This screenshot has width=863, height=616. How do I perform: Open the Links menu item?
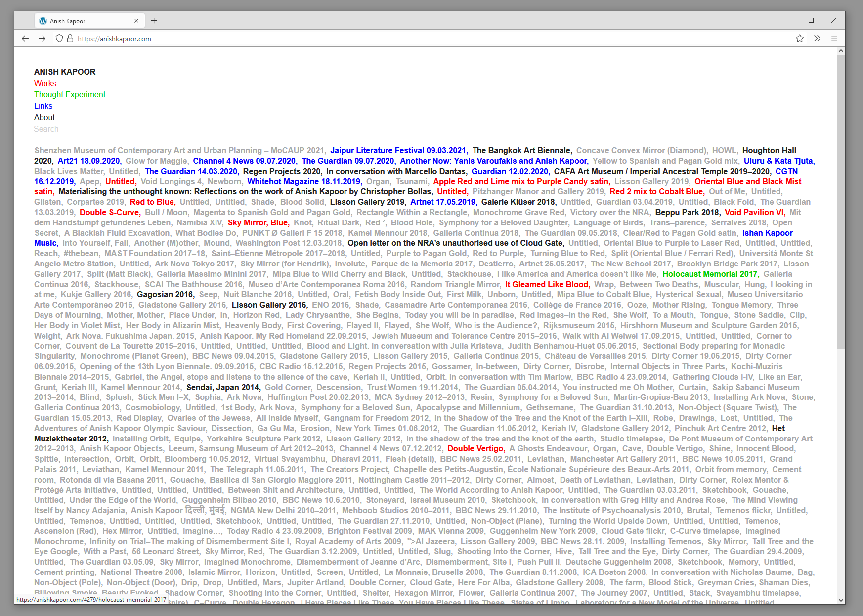pos(43,106)
